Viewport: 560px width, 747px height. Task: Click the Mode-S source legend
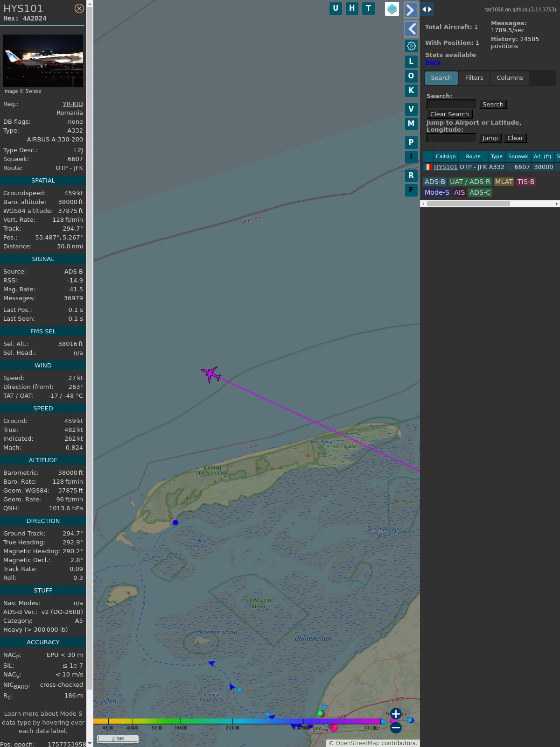[437, 193]
